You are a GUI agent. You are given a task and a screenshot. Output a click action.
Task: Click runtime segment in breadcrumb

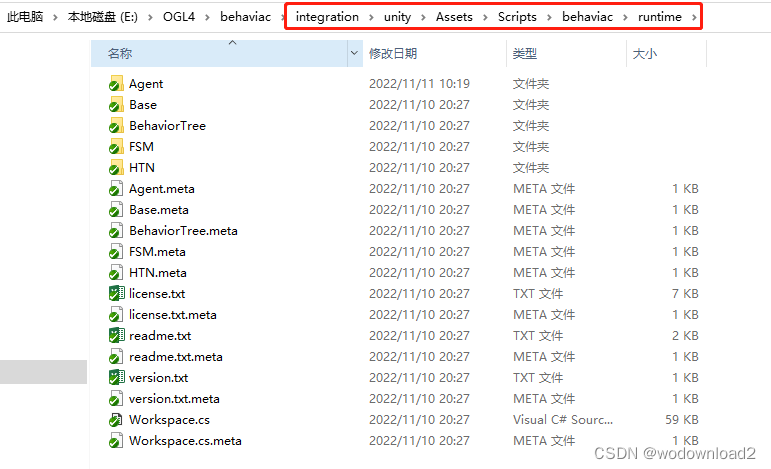click(660, 17)
